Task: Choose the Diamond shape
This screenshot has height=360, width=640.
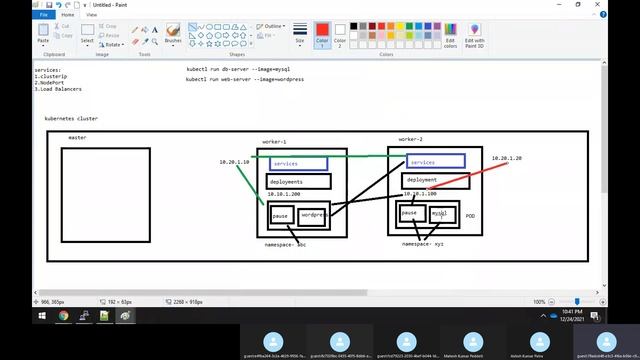Action: click(x=201, y=36)
